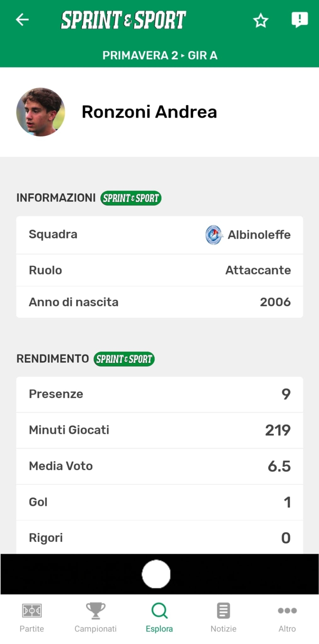Open the report feedback icon
Screen dimensions: 319x644
[300, 20]
